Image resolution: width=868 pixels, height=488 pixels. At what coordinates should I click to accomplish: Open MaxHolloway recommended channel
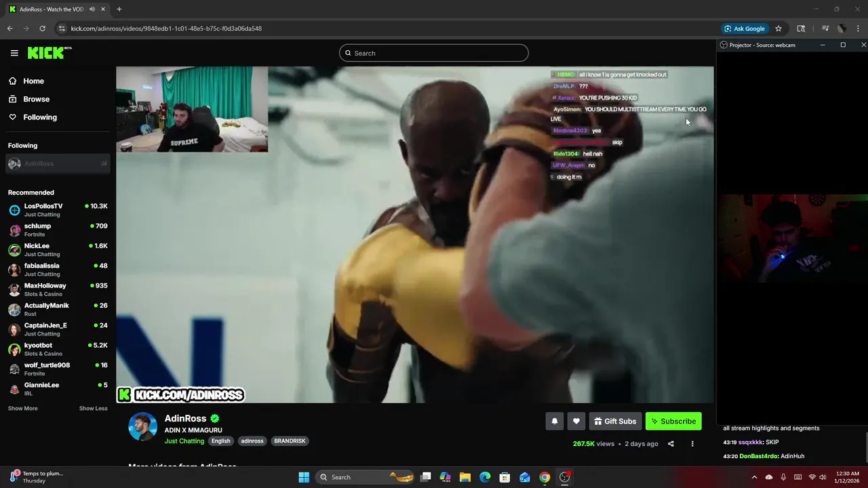58,289
